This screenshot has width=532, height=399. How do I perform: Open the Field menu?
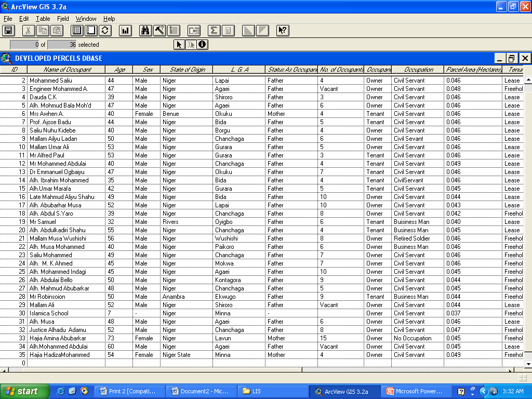pos(63,19)
